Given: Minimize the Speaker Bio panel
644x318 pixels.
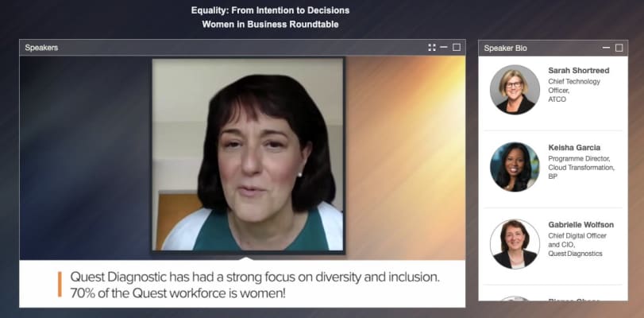Looking at the screenshot, I should pos(606,48).
